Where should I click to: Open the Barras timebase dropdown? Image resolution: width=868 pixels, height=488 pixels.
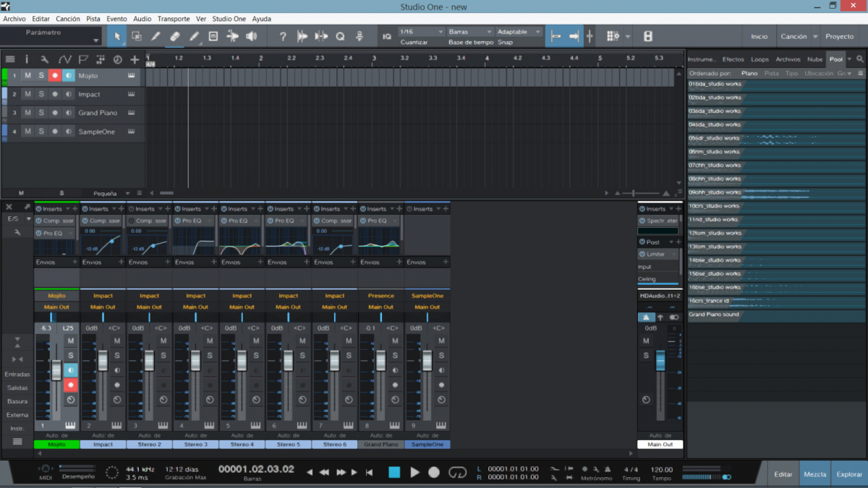(x=470, y=32)
